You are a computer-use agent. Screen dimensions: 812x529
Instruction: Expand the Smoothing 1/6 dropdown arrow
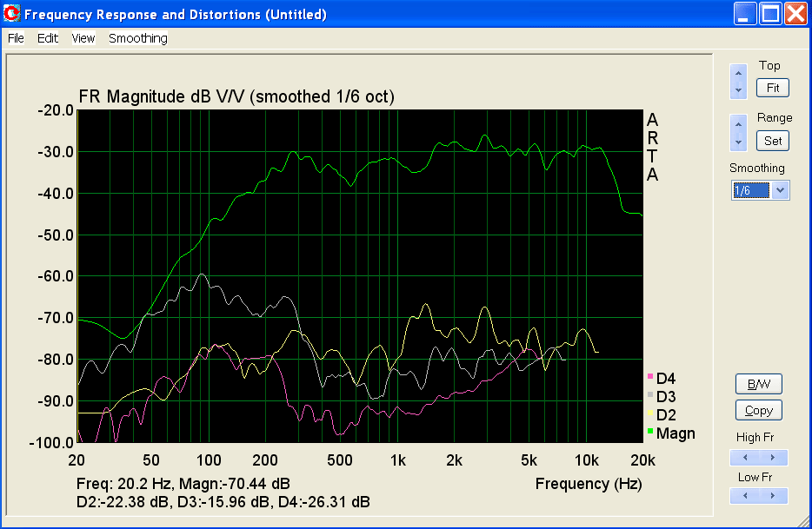click(780, 190)
